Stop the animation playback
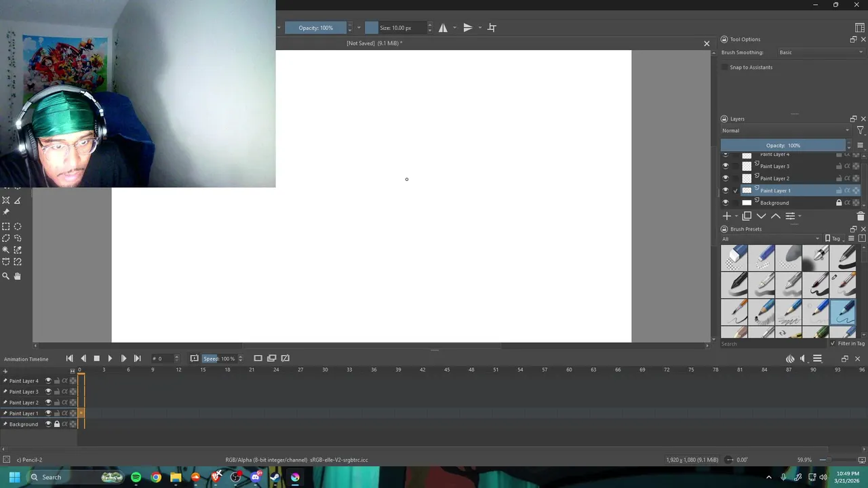The image size is (868, 488). pyautogui.click(x=96, y=359)
